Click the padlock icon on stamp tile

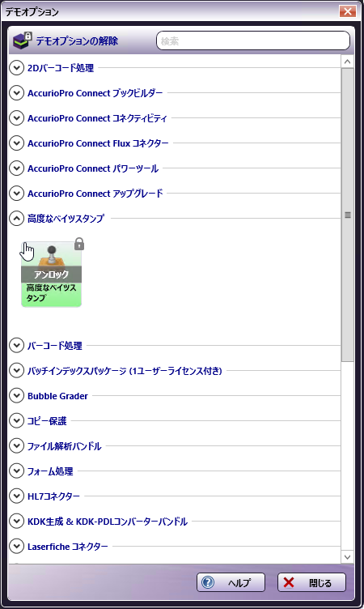pos(79,244)
